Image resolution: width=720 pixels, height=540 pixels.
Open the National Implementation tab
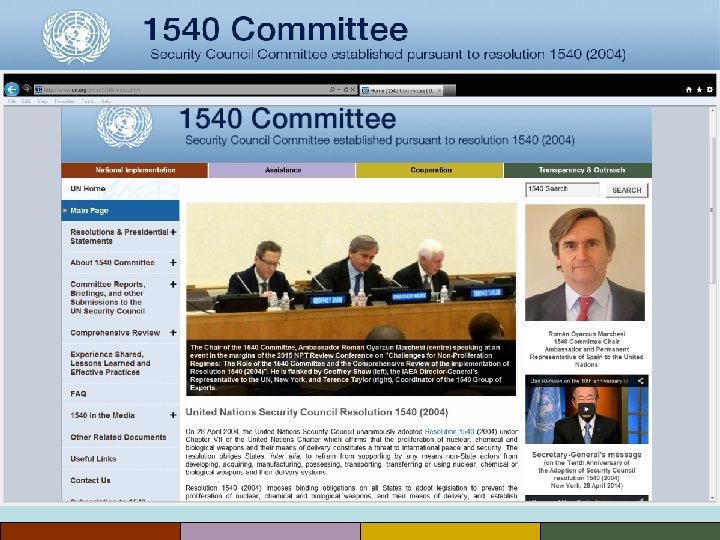point(135,170)
